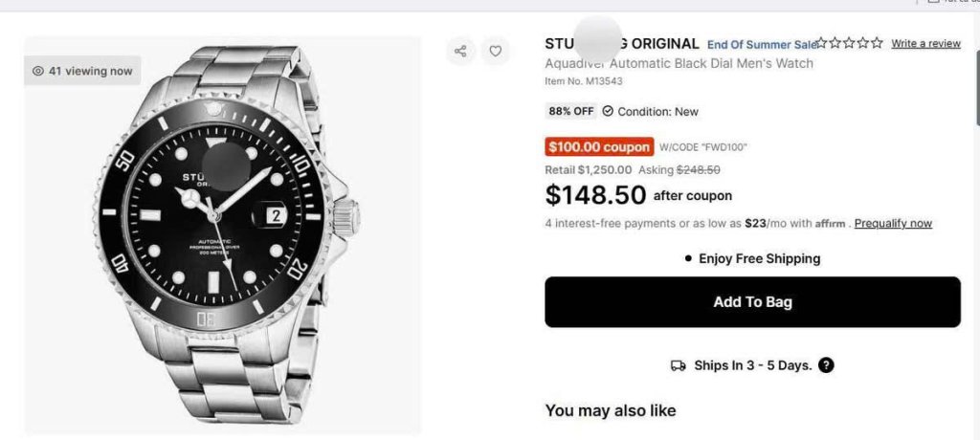Image resolution: width=980 pixels, height=440 pixels.
Task: Click the You may also like heading
Action: tap(610, 410)
